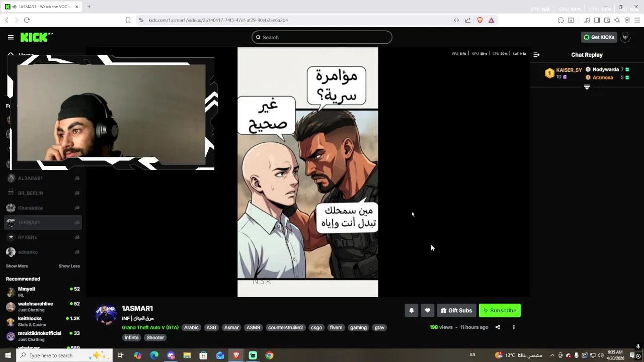Open the 1ASMAR1 channel avatar below video
Screen dimensions: 644x362
(x=106, y=315)
